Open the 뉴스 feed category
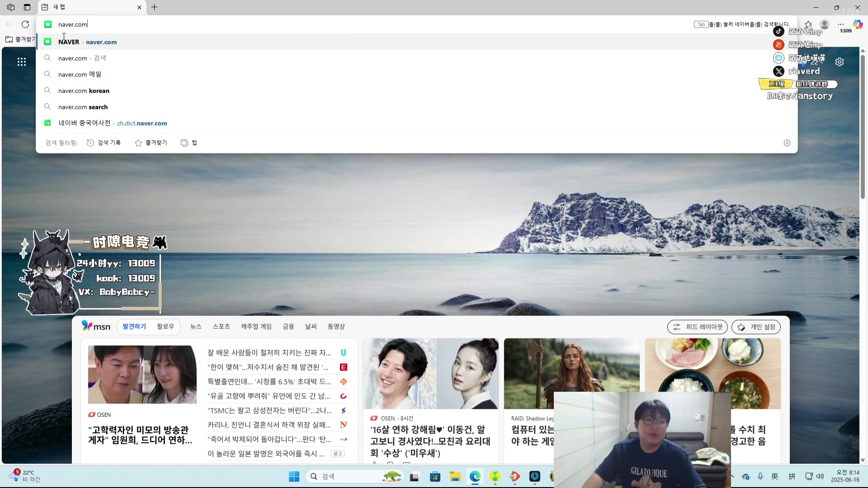The image size is (868, 488). pyautogui.click(x=196, y=327)
